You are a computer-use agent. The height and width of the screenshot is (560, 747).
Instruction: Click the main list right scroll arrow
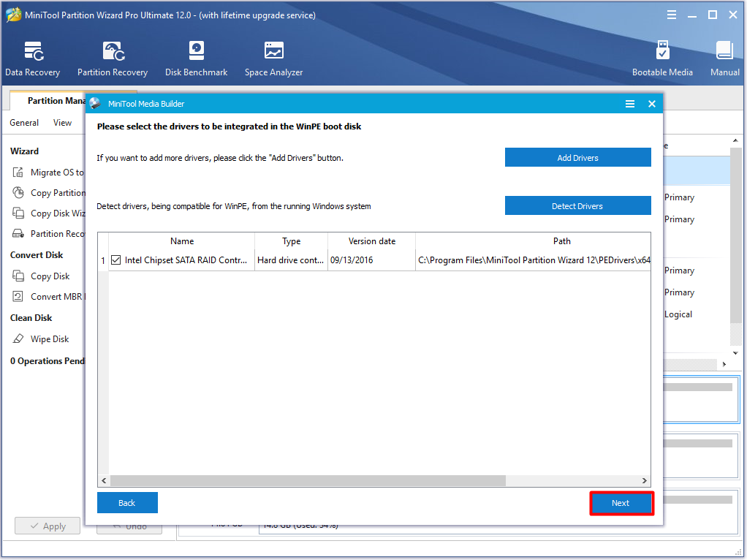click(724, 364)
